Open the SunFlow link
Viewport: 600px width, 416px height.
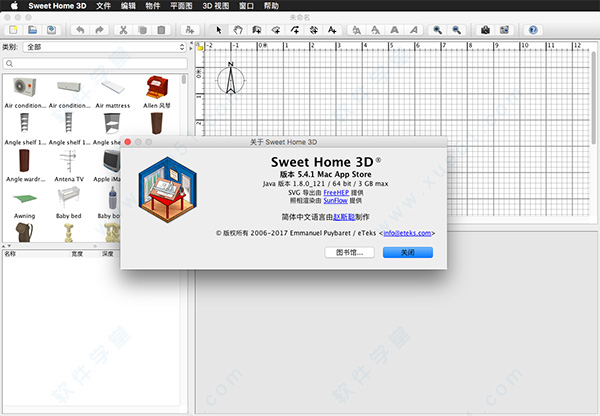click(336, 201)
